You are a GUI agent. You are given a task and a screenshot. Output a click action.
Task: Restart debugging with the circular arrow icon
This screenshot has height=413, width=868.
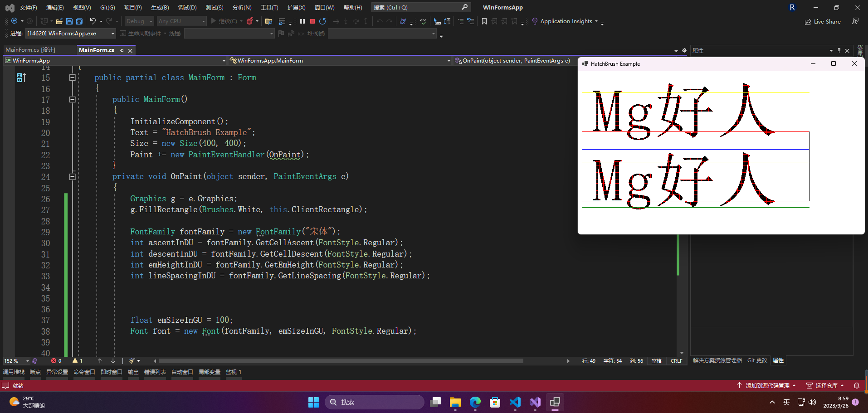tap(322, 21)
